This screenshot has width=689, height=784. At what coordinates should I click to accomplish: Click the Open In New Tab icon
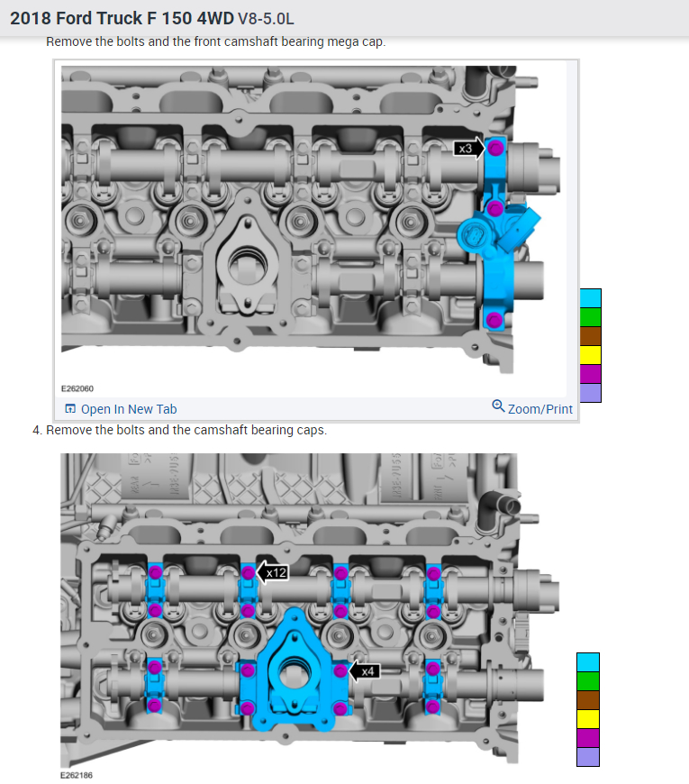(x=70, y=409)
